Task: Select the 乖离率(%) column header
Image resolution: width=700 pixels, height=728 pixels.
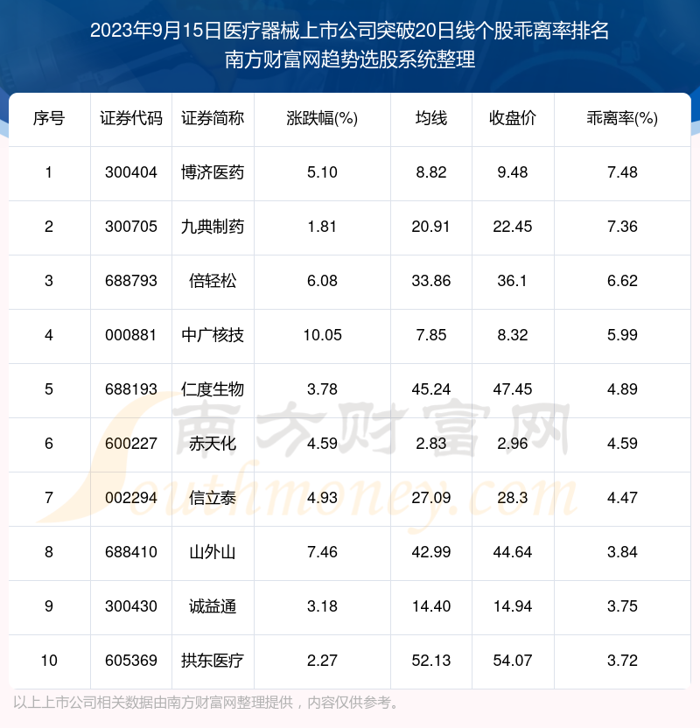Action: tap(622, 118)
